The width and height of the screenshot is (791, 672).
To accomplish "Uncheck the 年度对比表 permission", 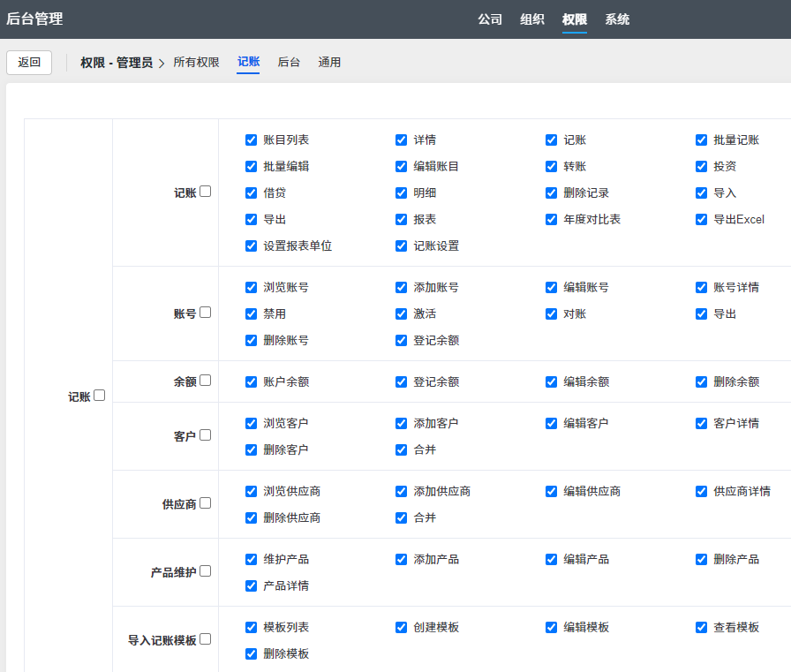I will 552,220.
